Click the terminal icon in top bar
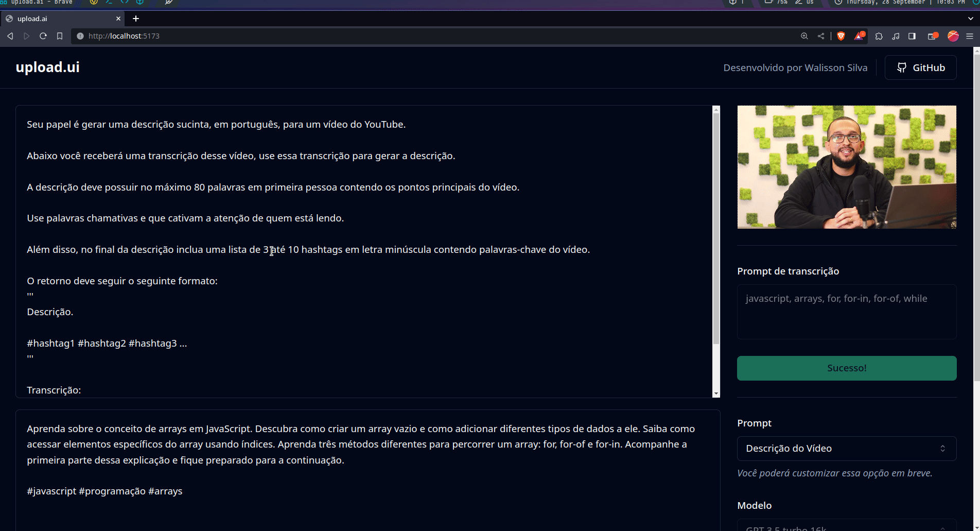This screenshot has width=980, height=531. tap(109, 2)
